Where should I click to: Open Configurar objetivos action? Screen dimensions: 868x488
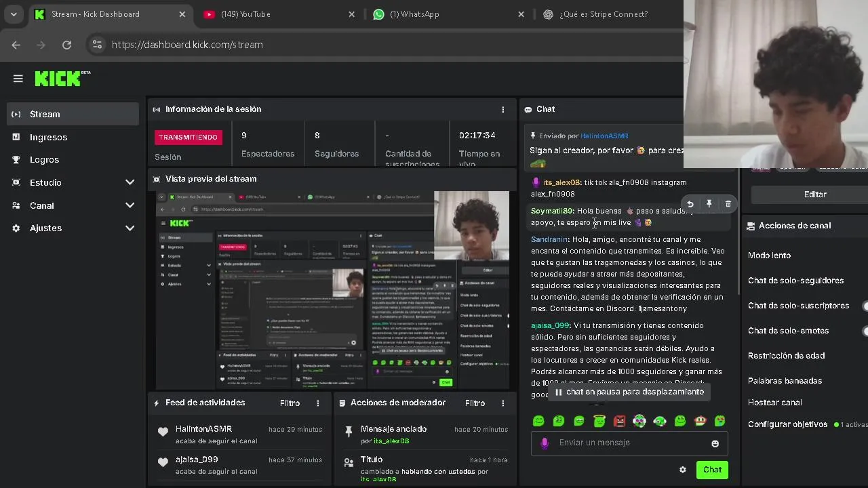tap(787, 424)
